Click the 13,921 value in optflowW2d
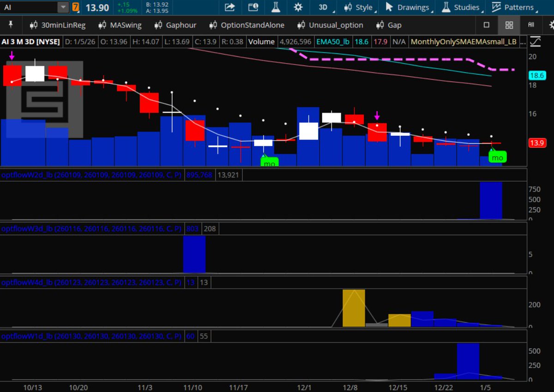The image size is (554, 392). 228,175
